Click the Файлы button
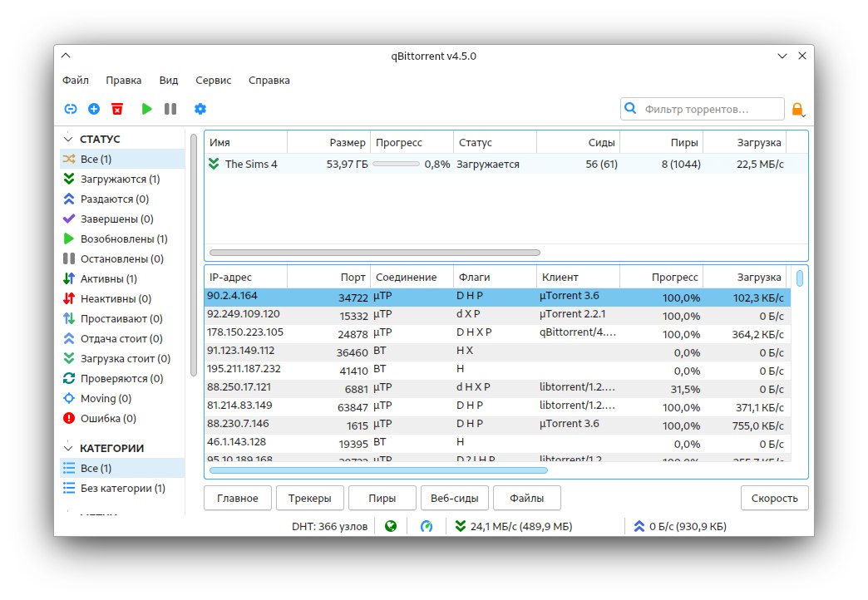This screenshot has width=868, height=600. click(x=526, y=499)
